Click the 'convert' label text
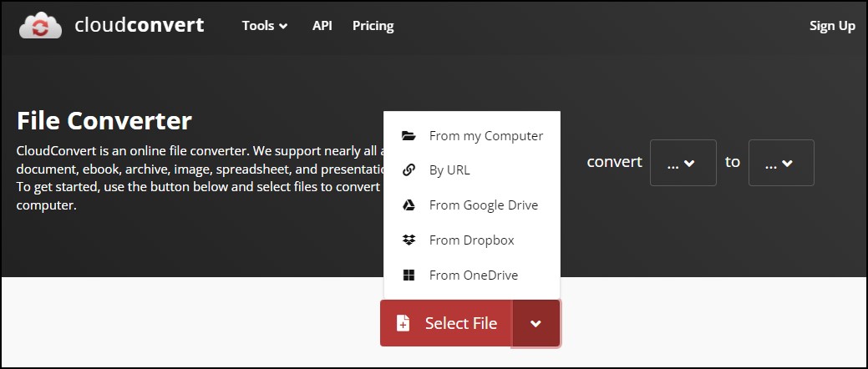 click(615, 162)
